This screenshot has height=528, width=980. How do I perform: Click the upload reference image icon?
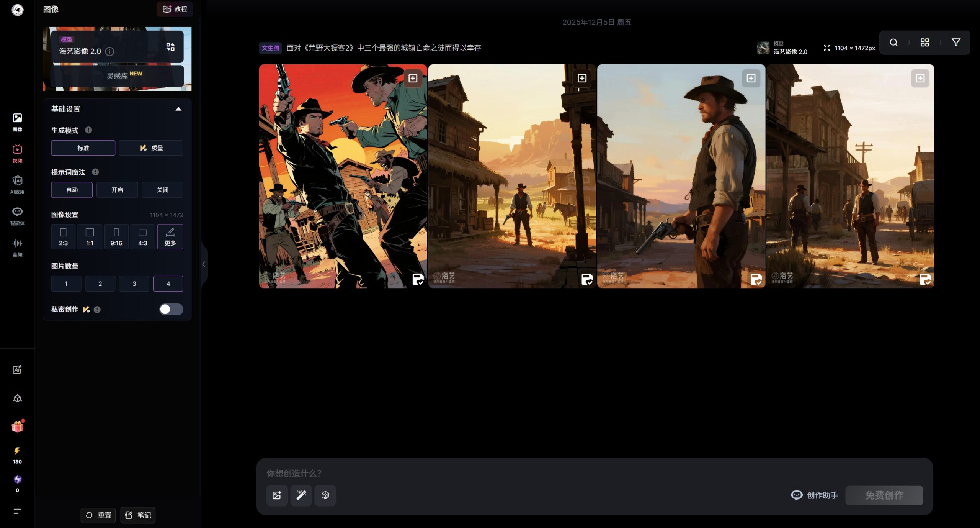(277, 495)
